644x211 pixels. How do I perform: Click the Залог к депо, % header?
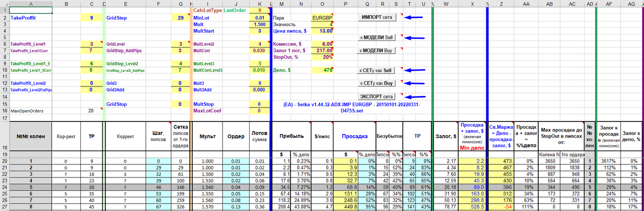632,136
